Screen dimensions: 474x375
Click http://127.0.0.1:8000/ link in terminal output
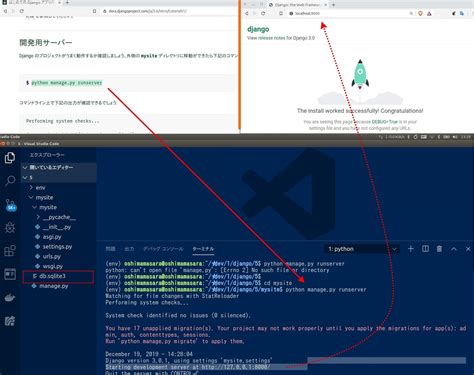(236, 367)
